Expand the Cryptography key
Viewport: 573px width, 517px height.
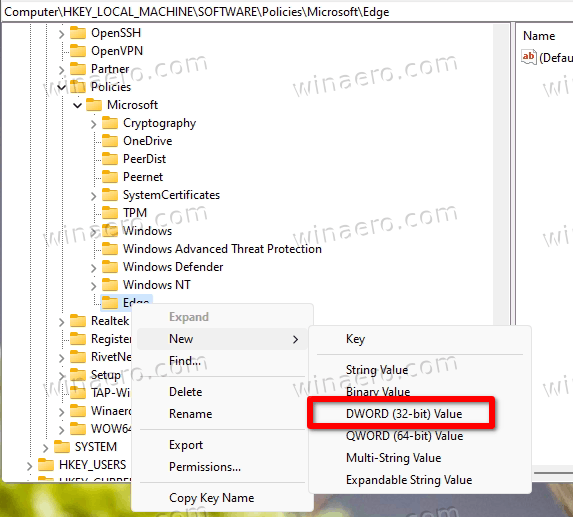point(94,124)
